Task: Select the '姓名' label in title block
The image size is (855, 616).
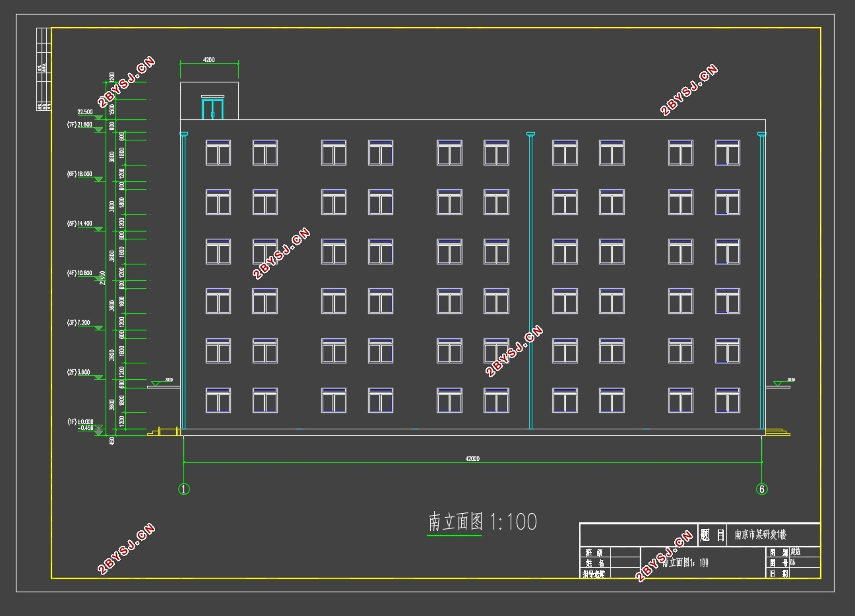Action: coord(595,563)
